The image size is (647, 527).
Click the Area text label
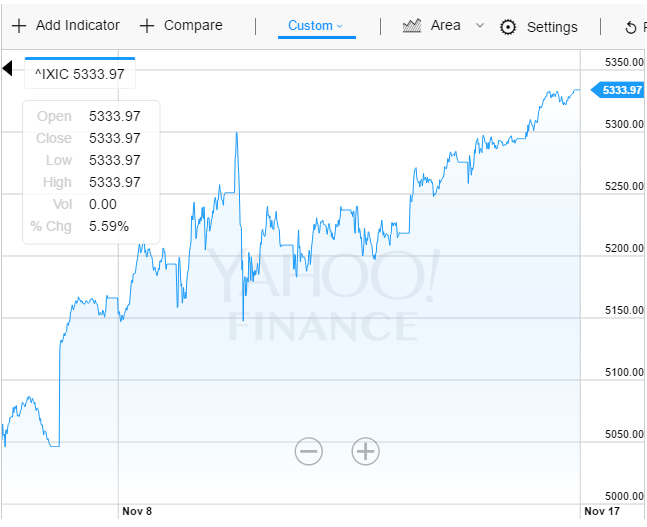pyautogui.click(x=445, y=26)
